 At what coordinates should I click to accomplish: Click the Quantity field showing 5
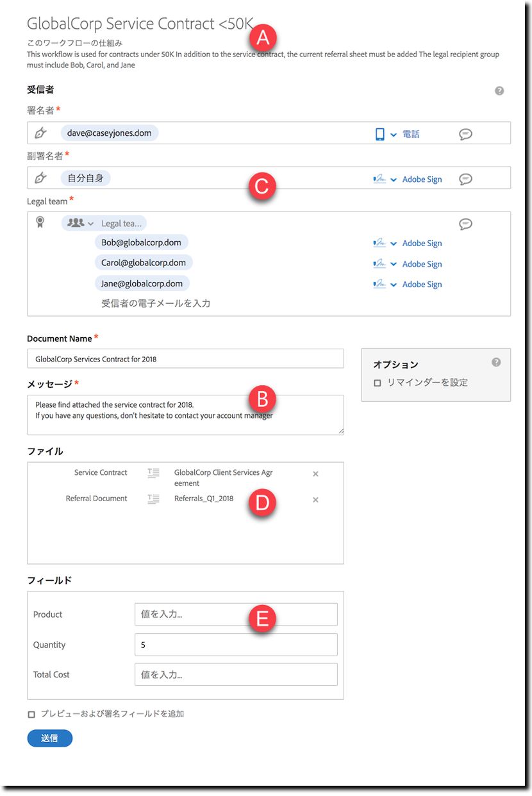(236, 645)
